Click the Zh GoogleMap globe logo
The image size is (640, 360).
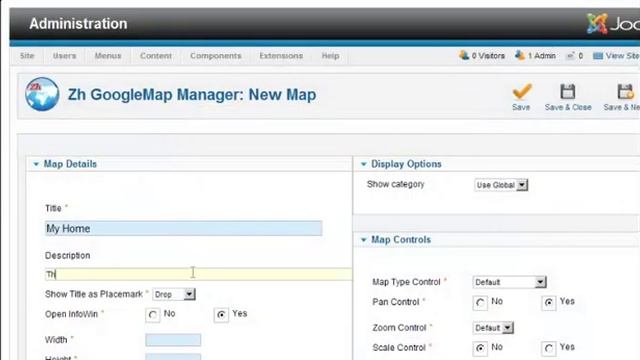[x=42, y=94]
